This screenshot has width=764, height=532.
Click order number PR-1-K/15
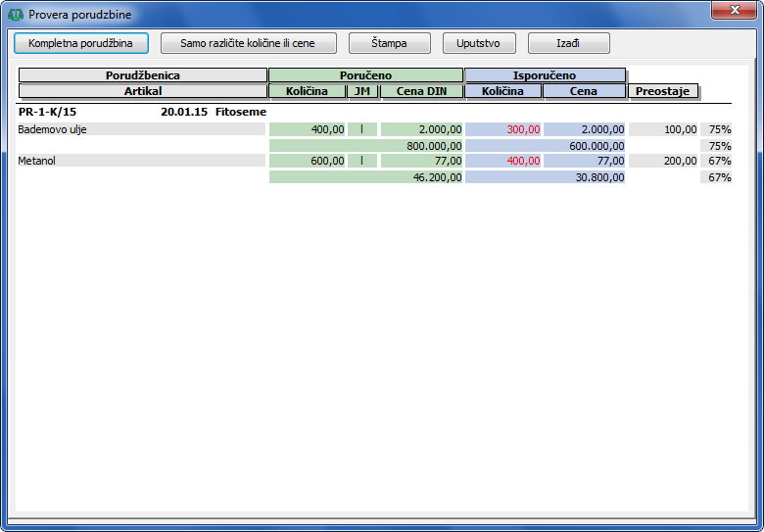click(47, 113)
